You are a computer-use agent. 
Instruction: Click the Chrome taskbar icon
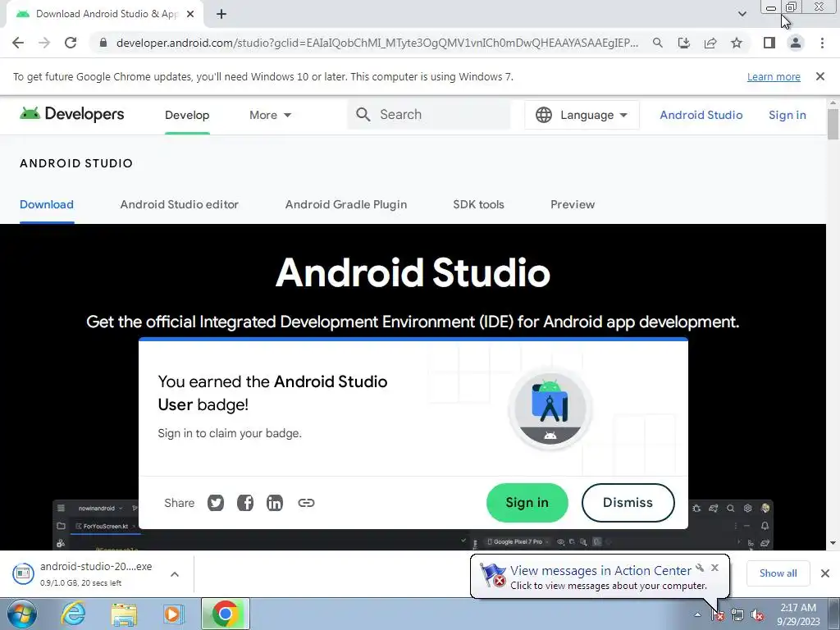tap(225, 614)
